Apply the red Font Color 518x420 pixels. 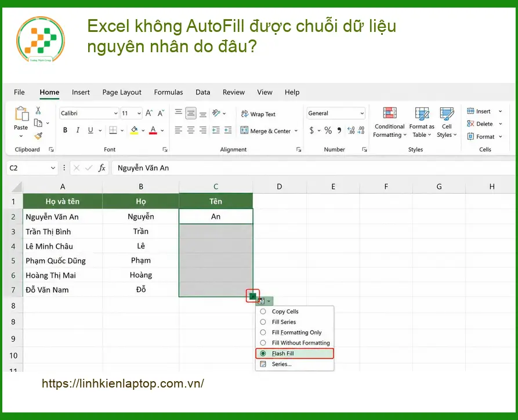(x=153, y=130)
